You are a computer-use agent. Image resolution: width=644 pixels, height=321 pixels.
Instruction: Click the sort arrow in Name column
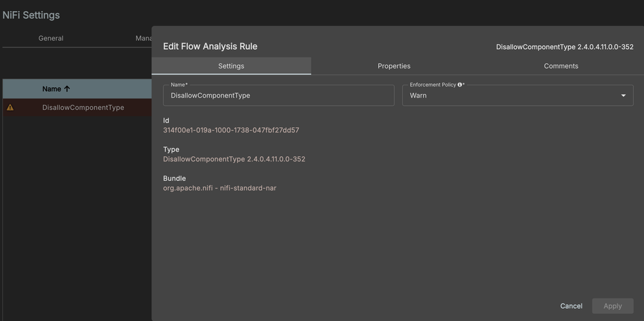click(x=67, y=89)
